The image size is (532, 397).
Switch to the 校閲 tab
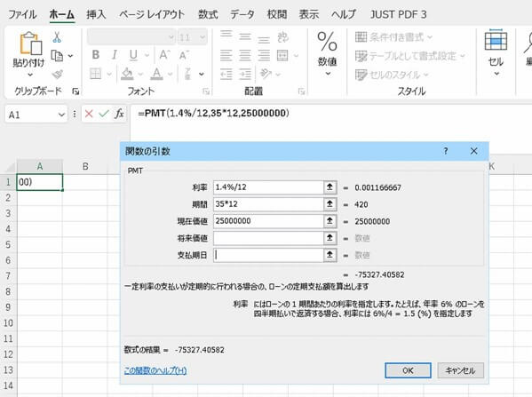(x=277, y=14)
